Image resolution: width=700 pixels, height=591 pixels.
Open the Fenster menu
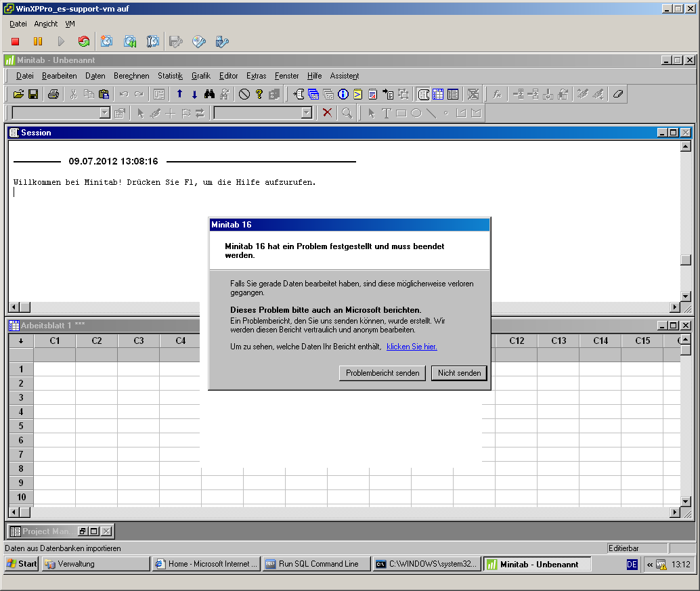[286, 76]
